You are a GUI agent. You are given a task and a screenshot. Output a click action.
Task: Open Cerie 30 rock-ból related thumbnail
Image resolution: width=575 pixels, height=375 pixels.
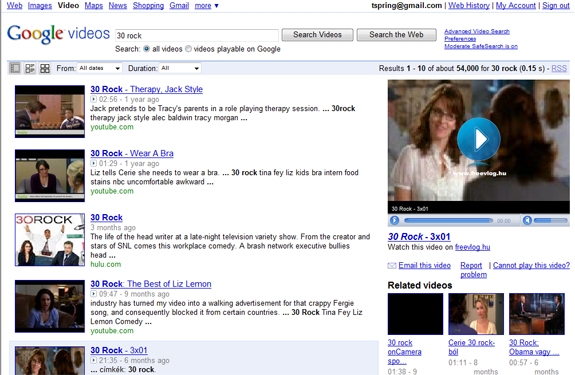476,314
